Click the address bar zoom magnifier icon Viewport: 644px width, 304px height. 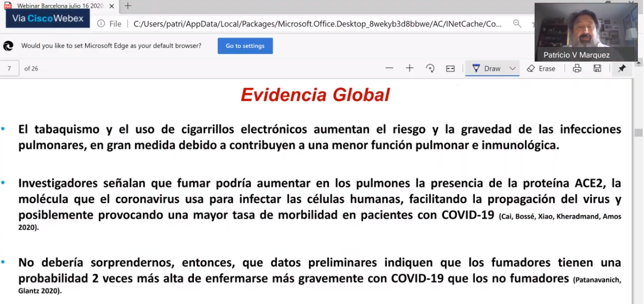[517, 24]
